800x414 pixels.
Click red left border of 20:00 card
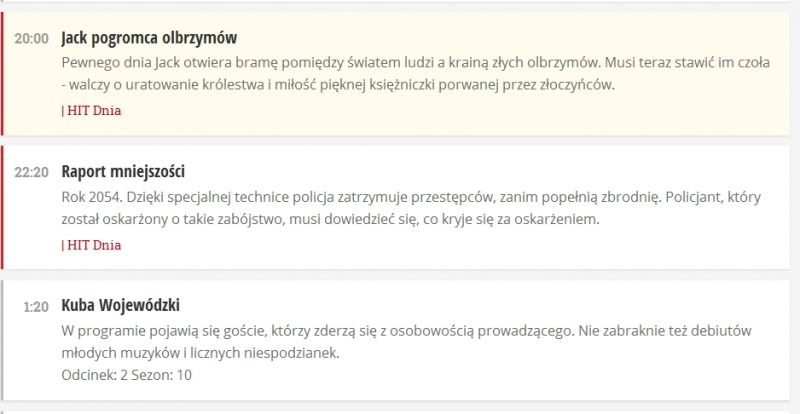pyautogui.click(x=2, y=74)
